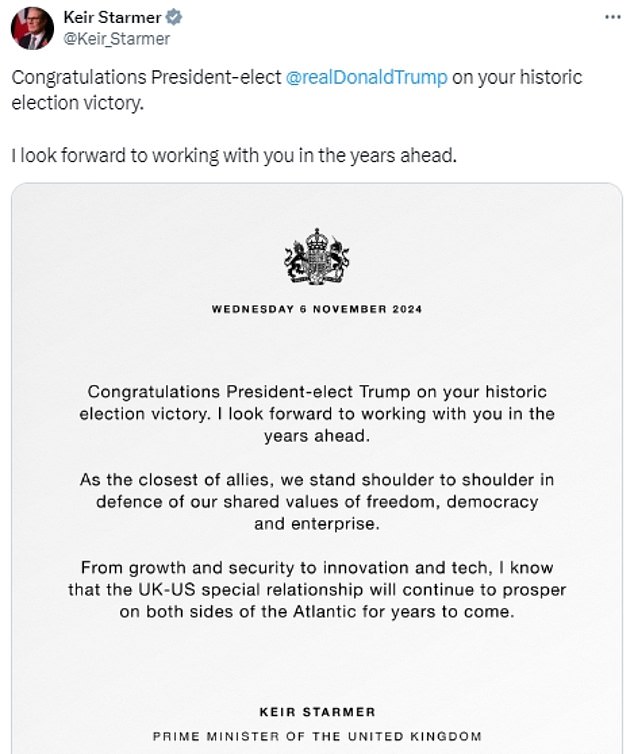Viewport: 634px width, 754px height.
Task: Click the @Keir_Starmer handle
Action: (116, 39)
